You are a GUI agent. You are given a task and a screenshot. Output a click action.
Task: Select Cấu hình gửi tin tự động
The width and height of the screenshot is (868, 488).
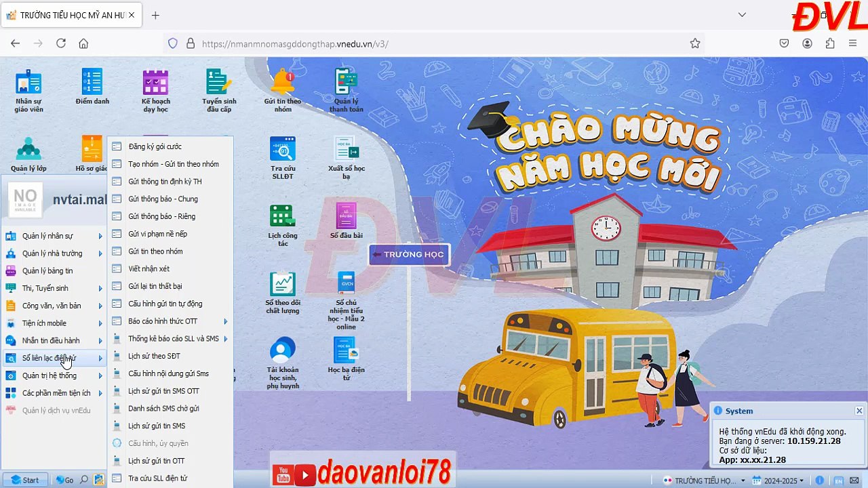tap(170, 304)
